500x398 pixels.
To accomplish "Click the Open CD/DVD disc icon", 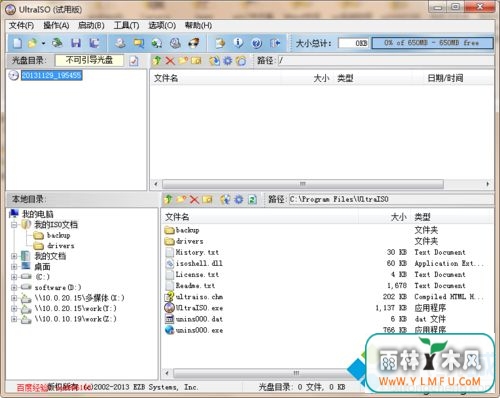I will click(57, 43).
